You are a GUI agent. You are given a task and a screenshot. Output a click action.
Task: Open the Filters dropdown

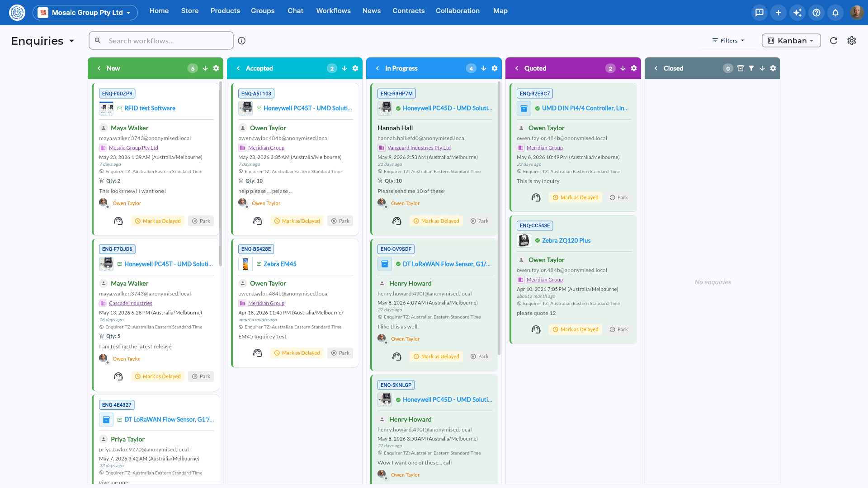(x=728, y=41)
